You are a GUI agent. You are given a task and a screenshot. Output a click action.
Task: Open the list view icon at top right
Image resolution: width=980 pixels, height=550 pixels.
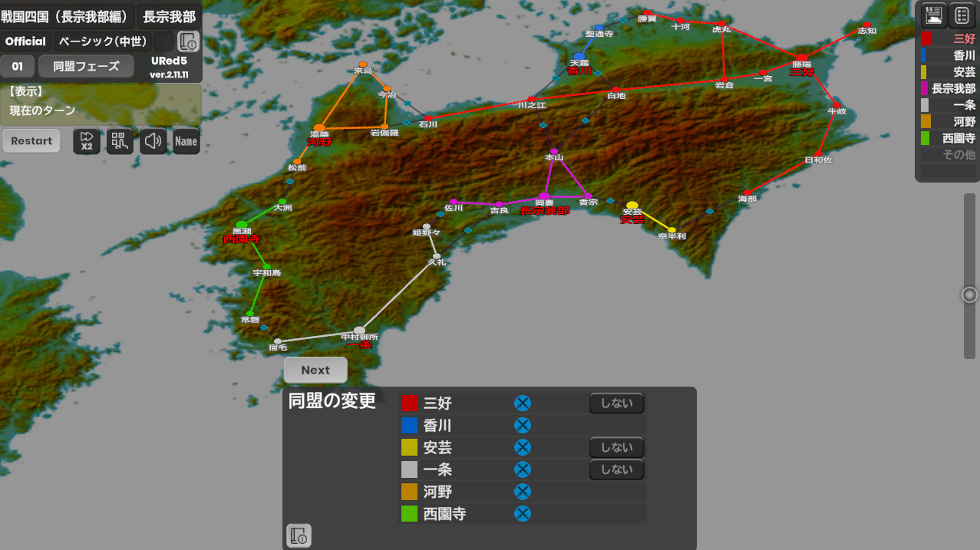point(962,15)
